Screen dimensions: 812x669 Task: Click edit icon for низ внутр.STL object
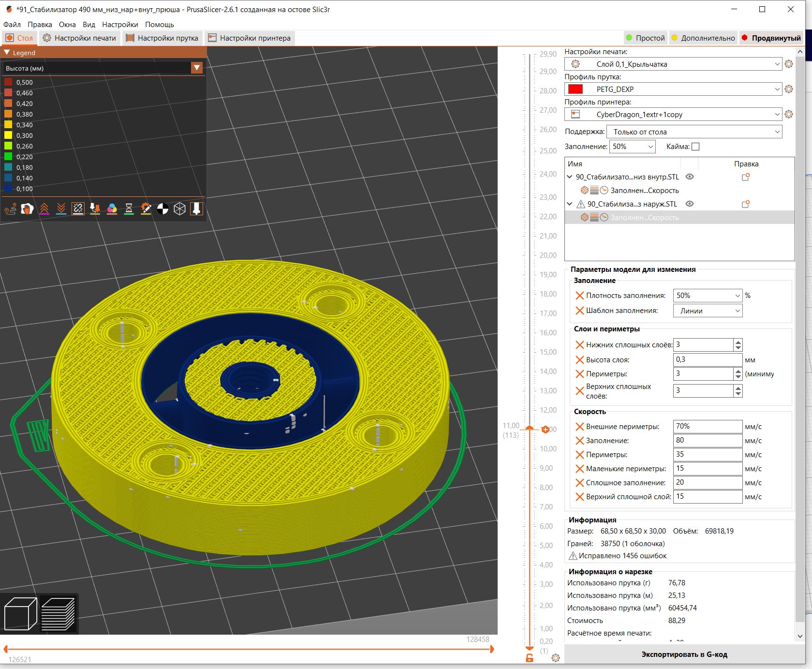(x=746, y=177)
